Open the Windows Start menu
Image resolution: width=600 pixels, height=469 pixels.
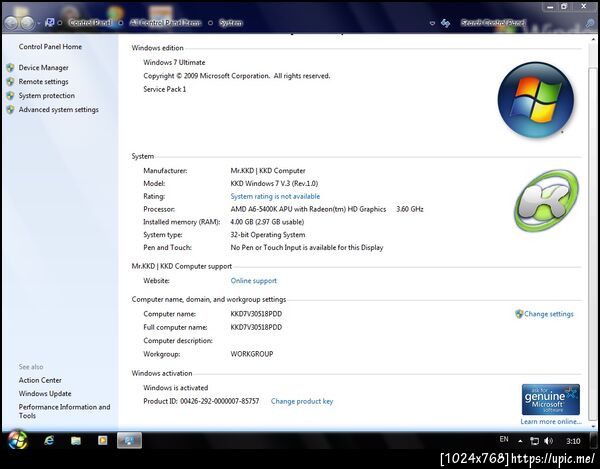coord(17,441)
